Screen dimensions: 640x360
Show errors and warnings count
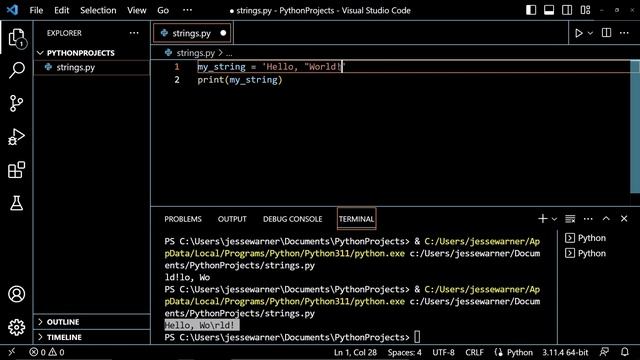47,352
